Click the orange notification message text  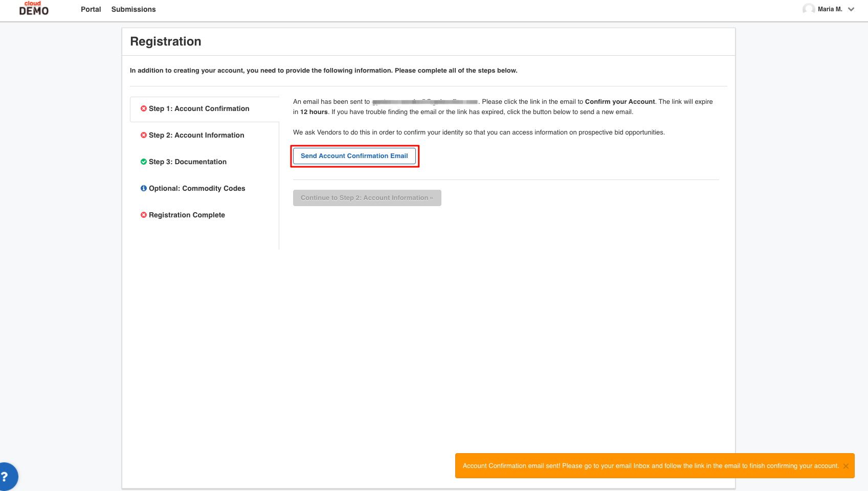(651, 466)
